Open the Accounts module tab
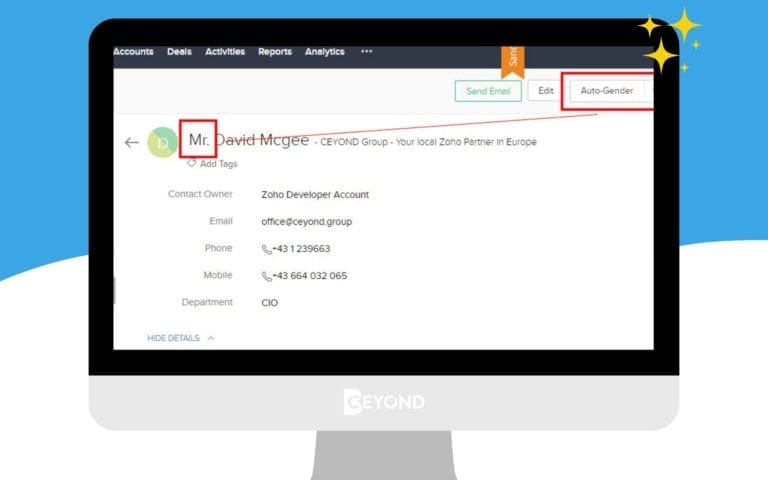 click(x=133, y=51)
